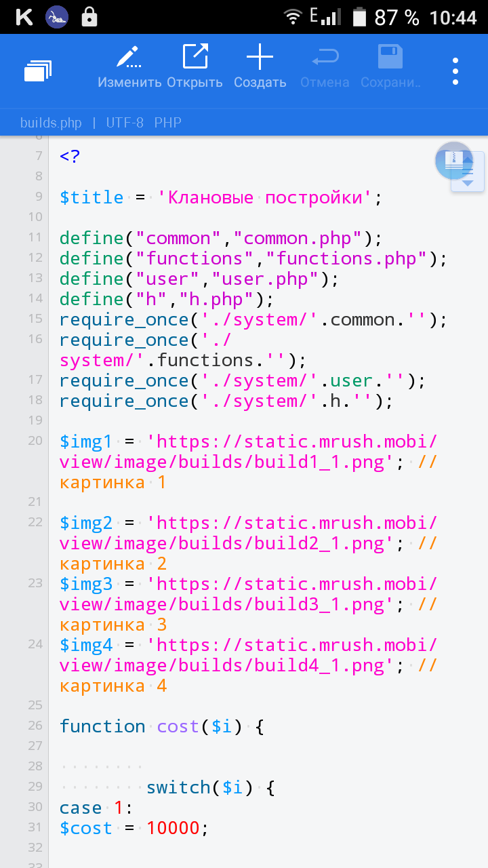The width and height of the screenshot is (488, 868).
Task: Tap the 'Клановые постройки' string
Action: tap(265, 197)
